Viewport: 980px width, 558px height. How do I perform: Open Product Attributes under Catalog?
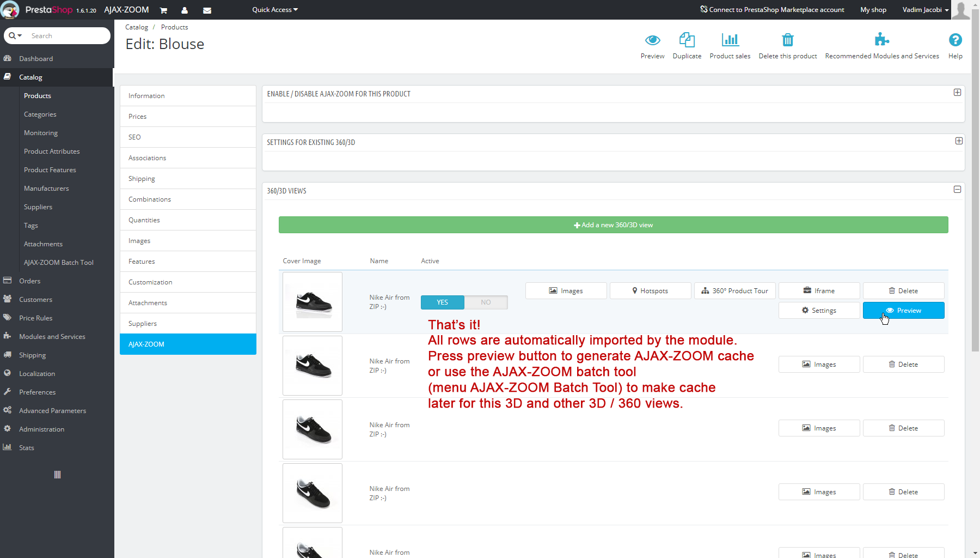pos(52,151)
